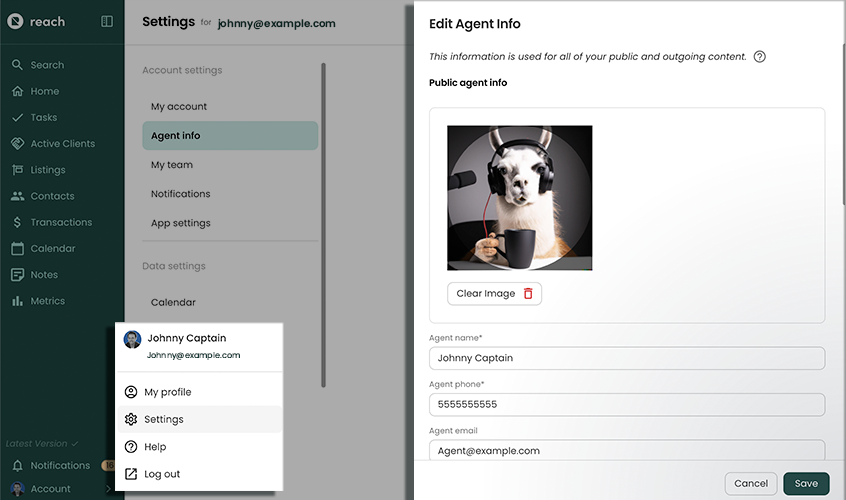Open the Metrics page
Image resolution: width=846 pixels, height=500 pixels.
click(47, 301)
